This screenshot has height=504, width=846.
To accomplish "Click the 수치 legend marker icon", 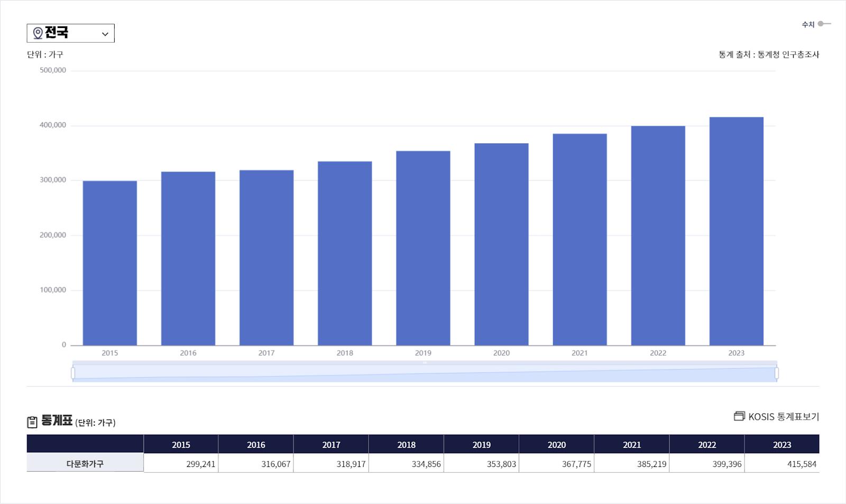I will tap(824, 24).
